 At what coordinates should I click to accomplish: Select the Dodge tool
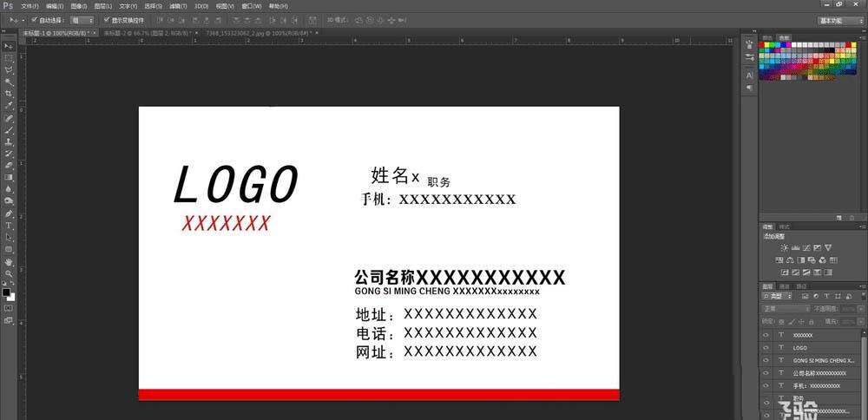coord(9,201)
